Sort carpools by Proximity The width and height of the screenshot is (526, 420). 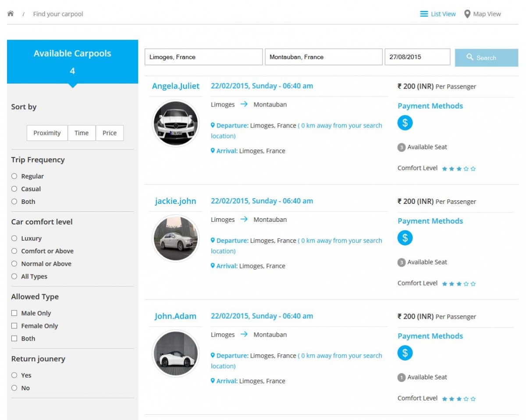pyautogui.click(x=47, y=133)
